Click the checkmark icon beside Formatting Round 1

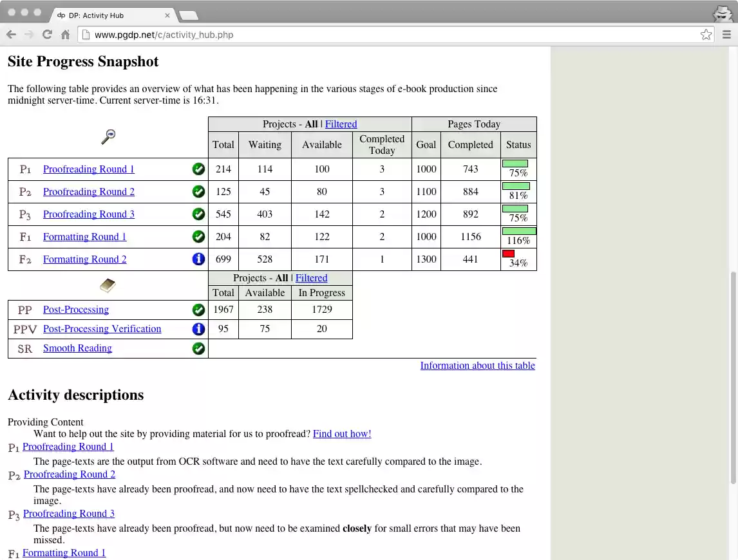pos(198,236)
